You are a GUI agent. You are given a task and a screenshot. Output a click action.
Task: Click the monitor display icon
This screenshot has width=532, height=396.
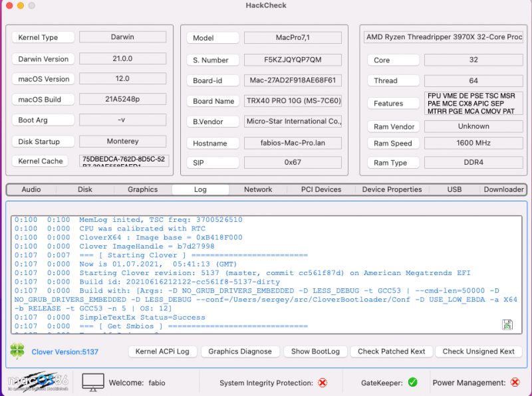point(94,382)
